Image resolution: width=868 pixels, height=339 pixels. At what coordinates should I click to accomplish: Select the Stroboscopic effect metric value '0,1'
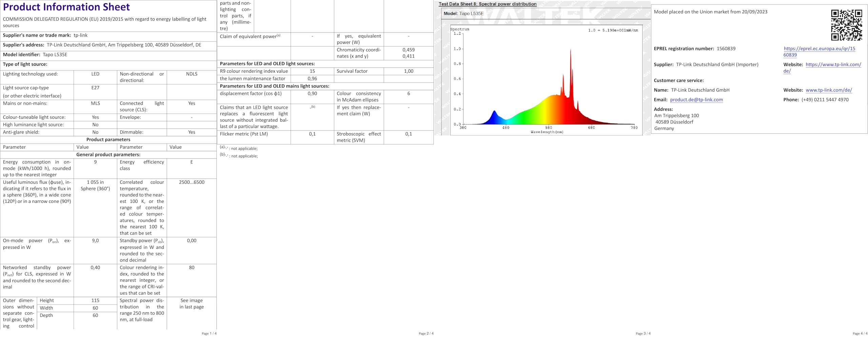click(x=409, y=134)
